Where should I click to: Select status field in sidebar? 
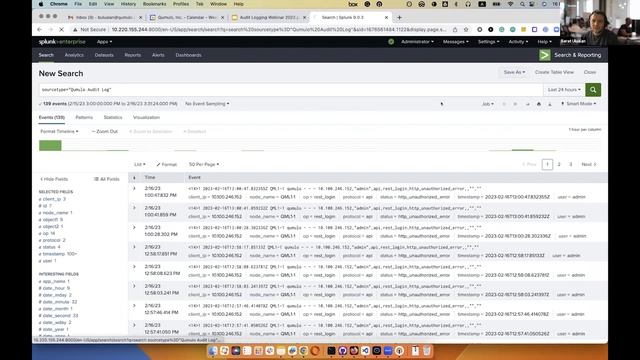point(49,247)
